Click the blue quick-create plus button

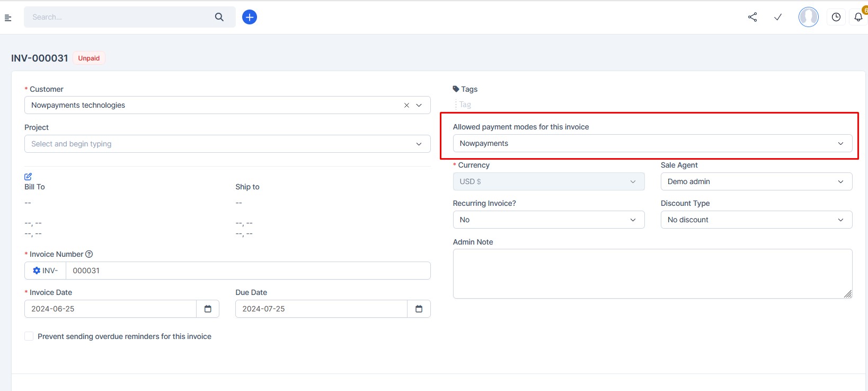pyautogui.click(x=250, y=17)
